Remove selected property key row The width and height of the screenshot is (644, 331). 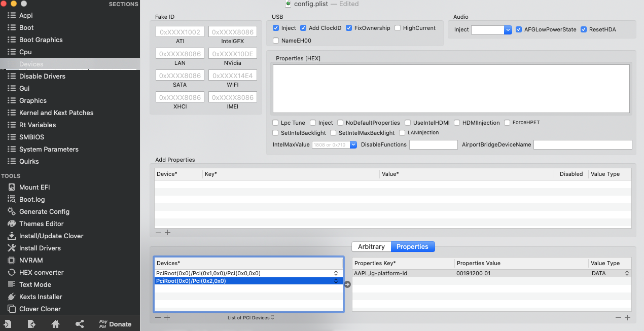618,317
